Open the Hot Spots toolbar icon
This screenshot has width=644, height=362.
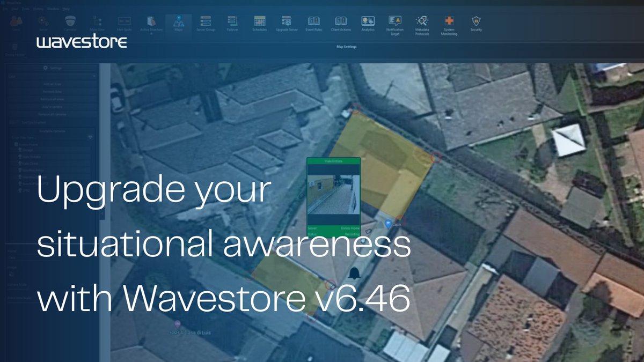point(125,24)
